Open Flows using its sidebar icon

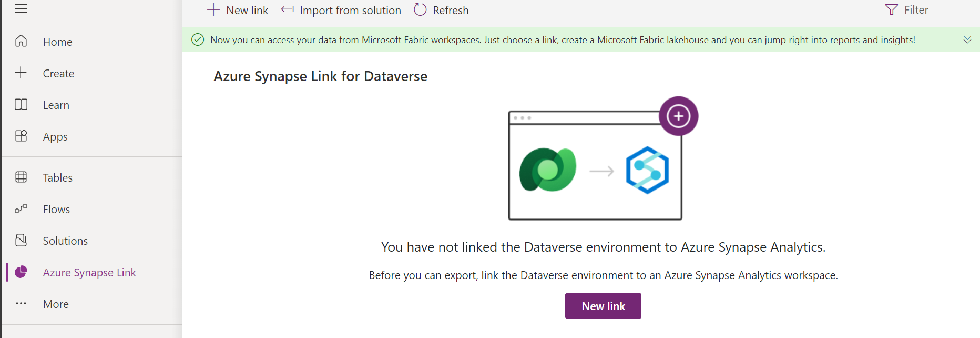click(21, 209)
